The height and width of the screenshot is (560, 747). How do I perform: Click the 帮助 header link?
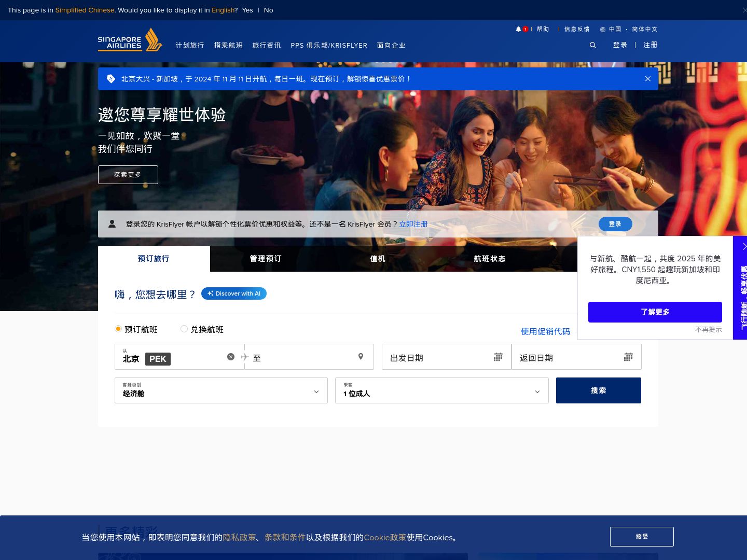[543, 30]
